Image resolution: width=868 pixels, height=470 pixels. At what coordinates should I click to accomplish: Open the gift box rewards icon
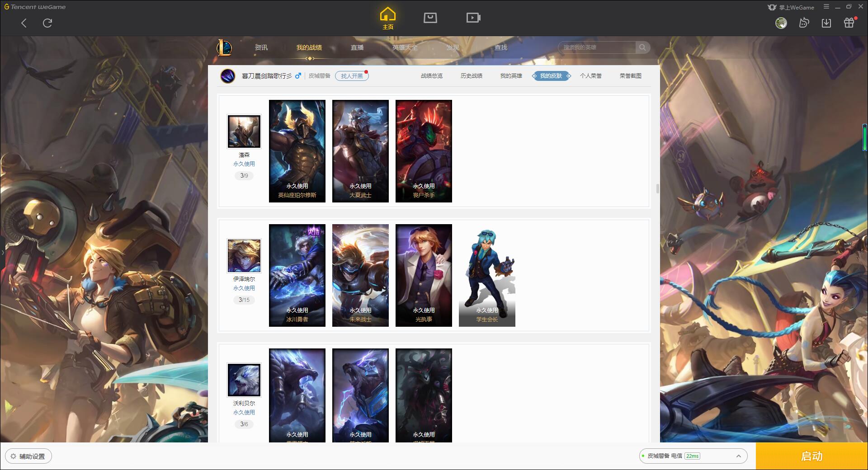point(849,23)
